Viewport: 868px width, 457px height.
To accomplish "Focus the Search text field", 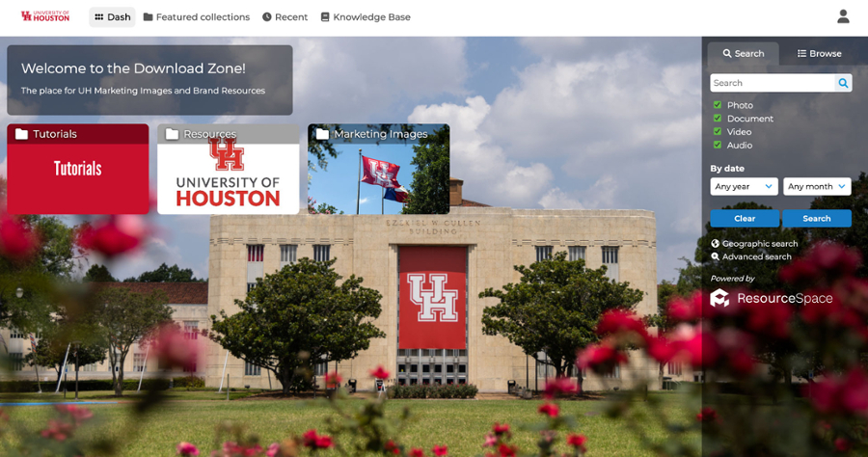I will click(772, 84).
